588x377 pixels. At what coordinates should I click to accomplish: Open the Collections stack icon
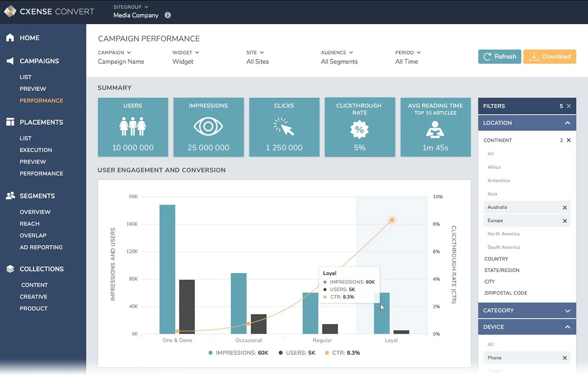point(10,268)
